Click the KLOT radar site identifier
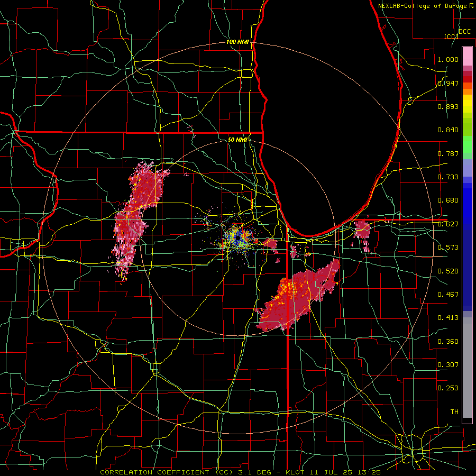The width and height of the screenshot is (476, 476). pos(295,472)
